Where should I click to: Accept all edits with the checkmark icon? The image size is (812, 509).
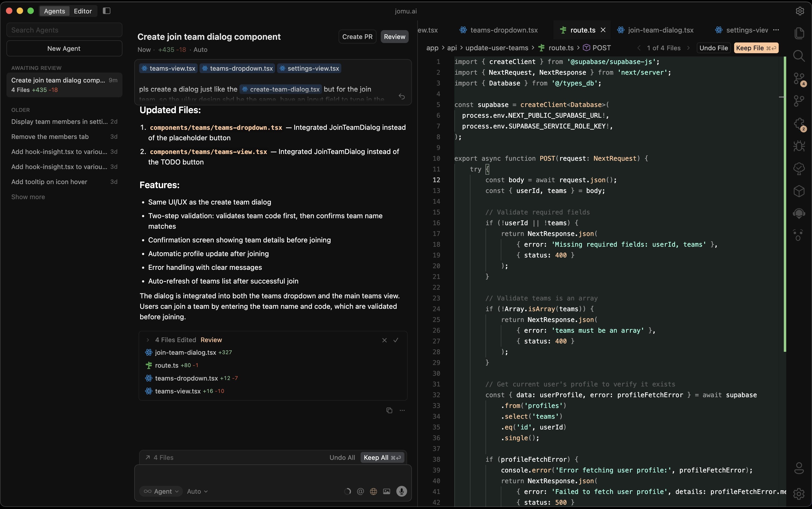pyautogui.click(x=396, y=340)
